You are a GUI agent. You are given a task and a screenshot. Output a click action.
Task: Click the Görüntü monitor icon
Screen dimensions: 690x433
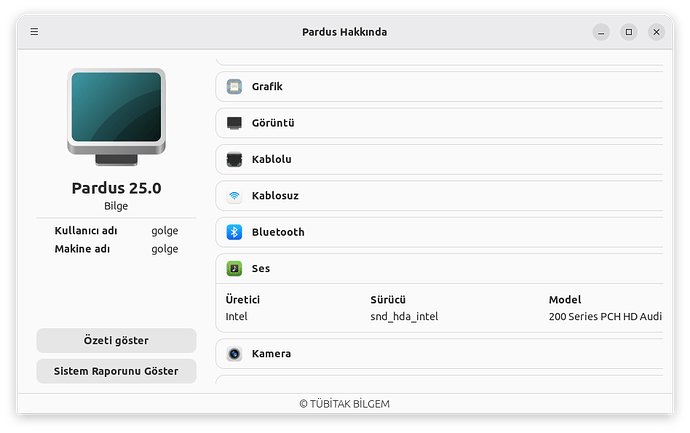click(234, 123)
